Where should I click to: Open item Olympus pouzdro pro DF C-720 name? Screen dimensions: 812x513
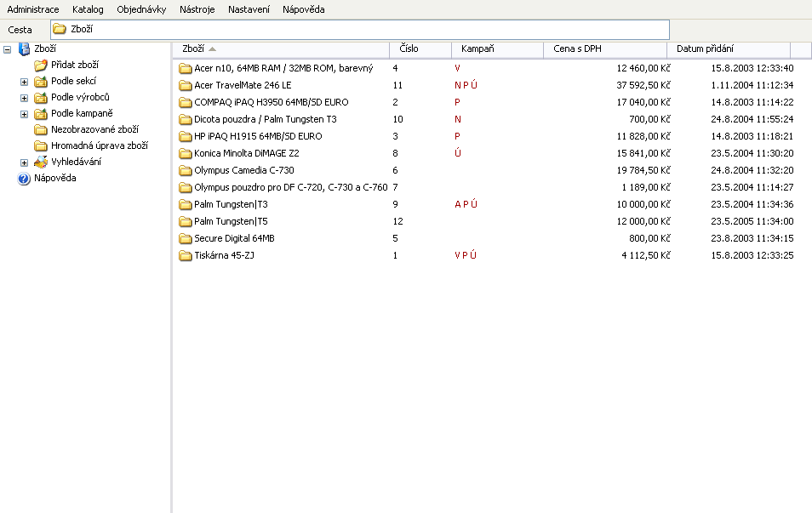pyautogui.click(x=290, y=187)
